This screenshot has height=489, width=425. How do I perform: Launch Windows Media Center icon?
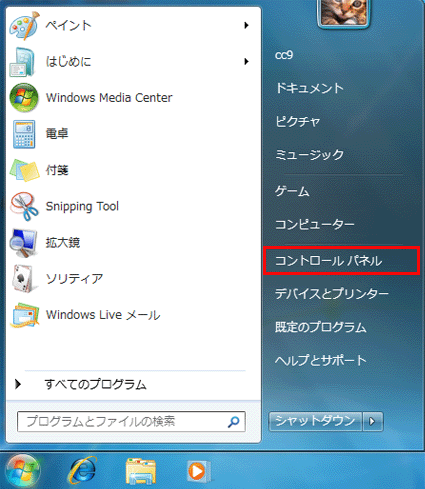pos(24,98)
